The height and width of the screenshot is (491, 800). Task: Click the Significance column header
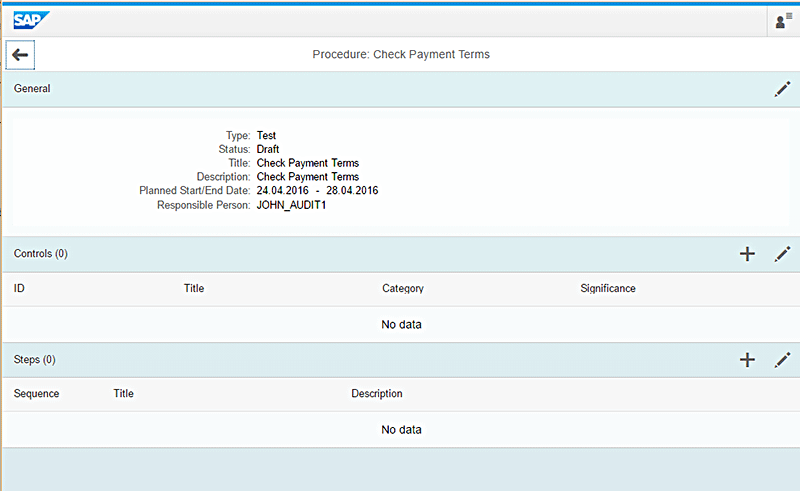tap(608, 289)
